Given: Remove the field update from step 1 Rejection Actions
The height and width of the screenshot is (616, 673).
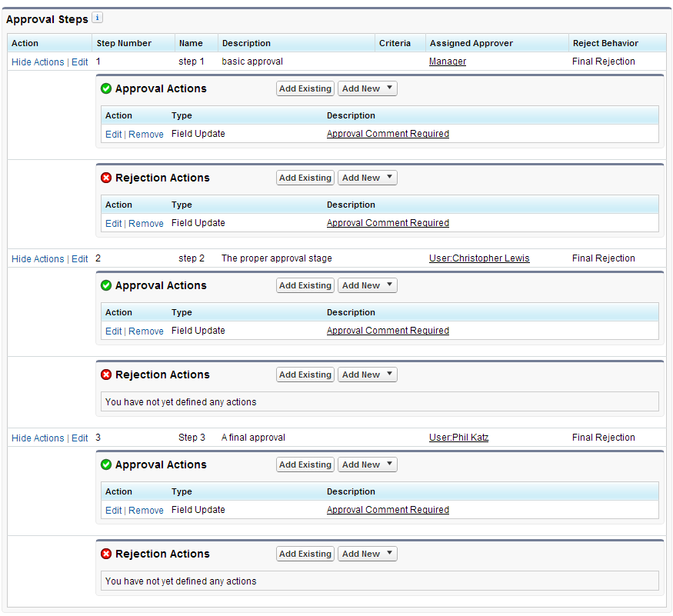Looking at the screenshot, I should 146,224.
